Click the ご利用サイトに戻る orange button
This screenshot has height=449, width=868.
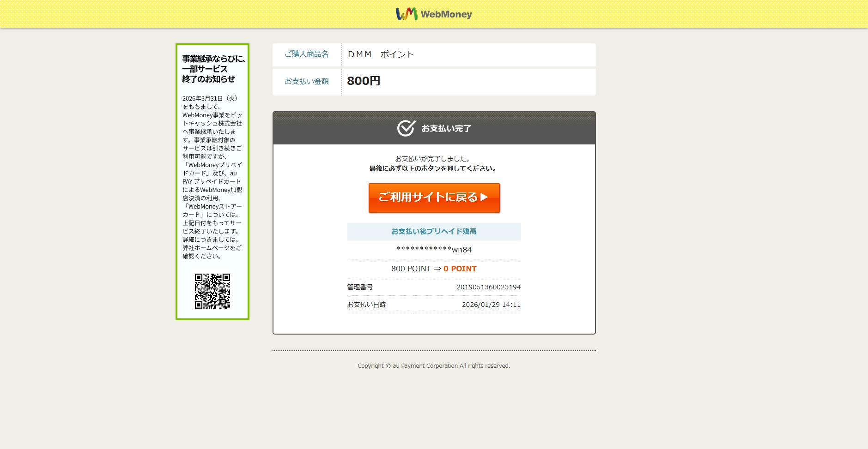tap(434, 198)
